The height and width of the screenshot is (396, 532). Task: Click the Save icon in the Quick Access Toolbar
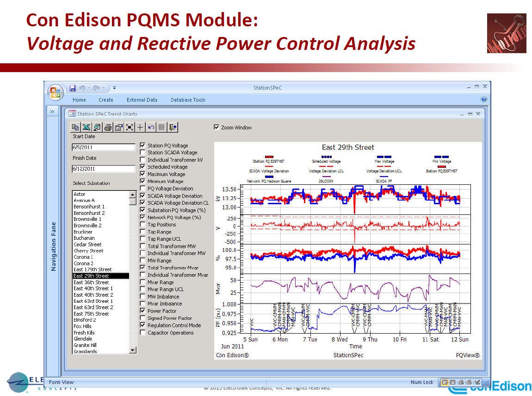pos(73,88)
